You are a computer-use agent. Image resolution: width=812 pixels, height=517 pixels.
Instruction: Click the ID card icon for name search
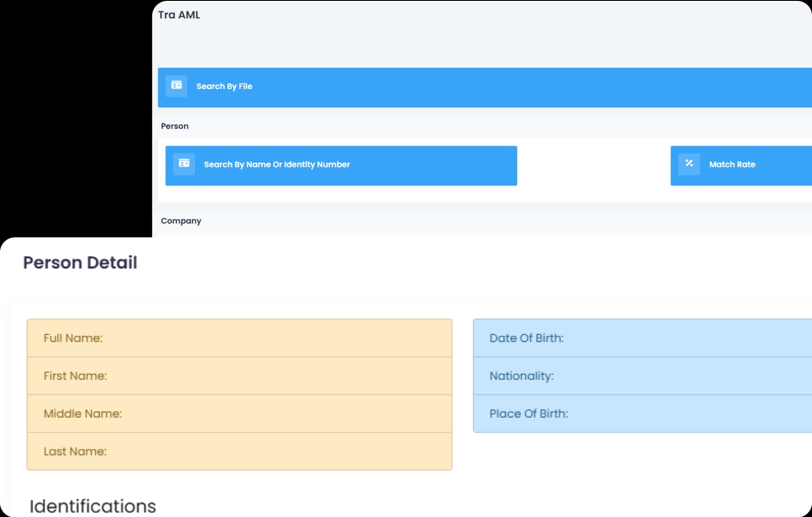pos(184,164)
